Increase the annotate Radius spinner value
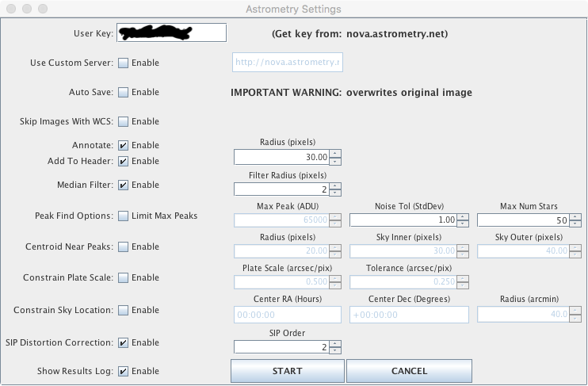This screenshot has height=386, width=588. pos(336,154)
